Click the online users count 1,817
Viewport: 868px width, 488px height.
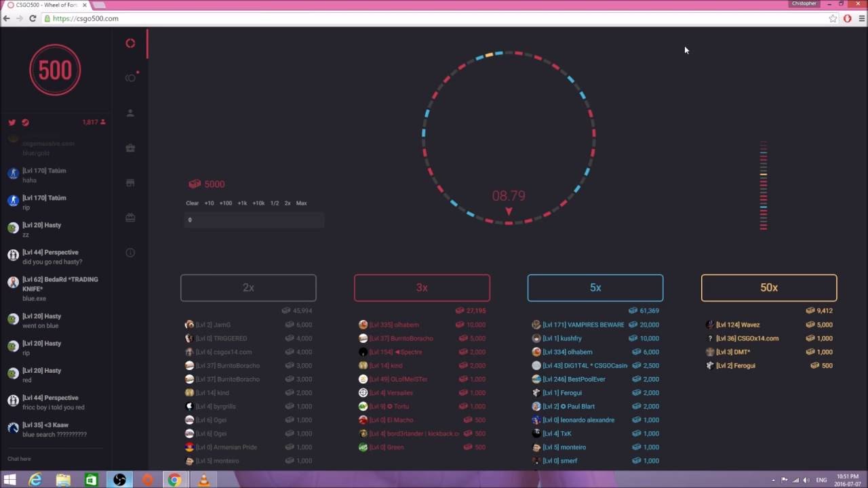[94, 123]
